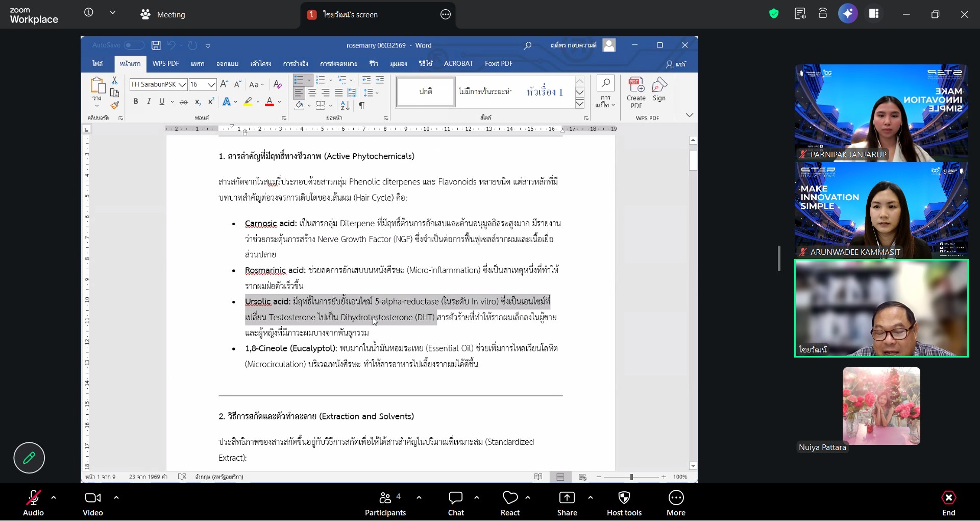Viewport: 980px width, 521px height.
Task: Expand audio settings arrow next to Audio
Action: point(54,497)
